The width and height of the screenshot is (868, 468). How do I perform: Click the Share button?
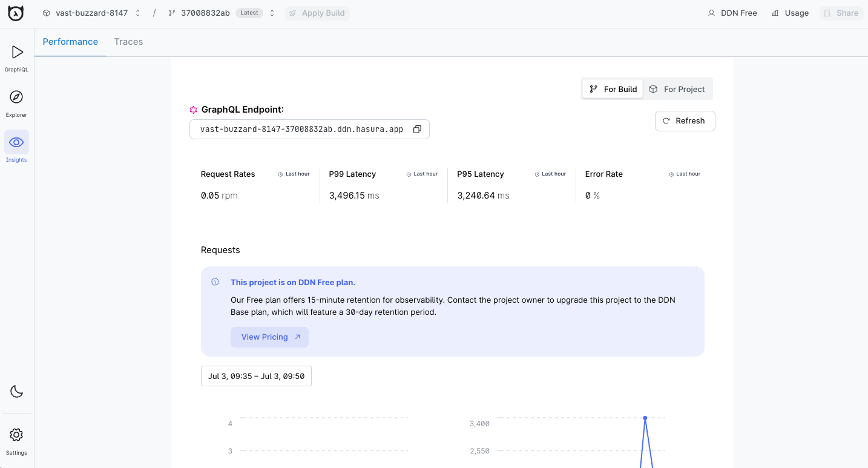click(x=841, y=13)
